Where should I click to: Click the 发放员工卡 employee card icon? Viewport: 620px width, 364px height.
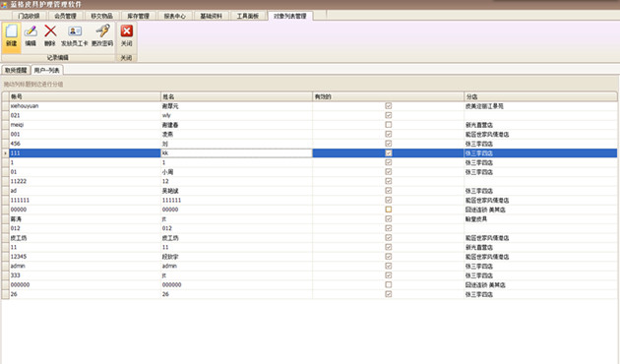pos(75,31)
